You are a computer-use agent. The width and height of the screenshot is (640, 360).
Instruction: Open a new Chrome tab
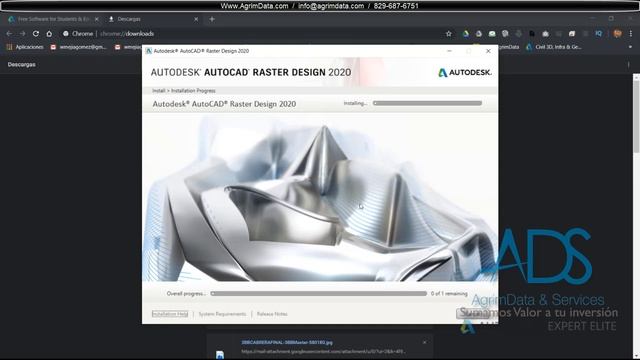click(x=212, y=19)
